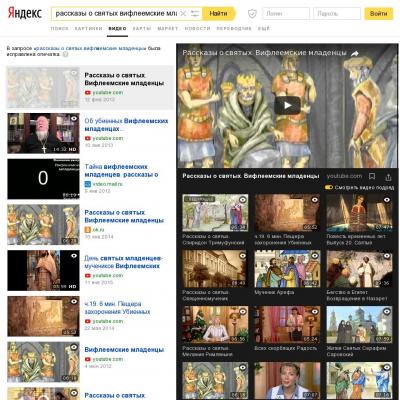Toggle eye icon on 'Об убиенных Вифлеемских младенцах' thumbnail
Image resolution: width=400 pixels, height=400 pixels.
(x=74, y=118)
